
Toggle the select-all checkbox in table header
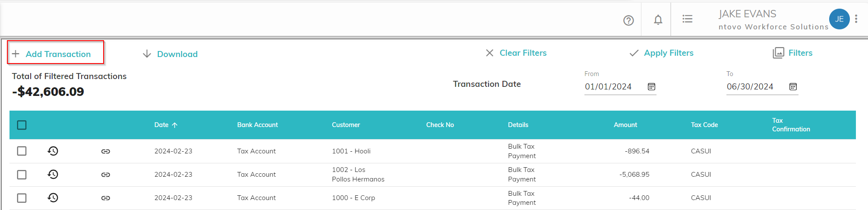click(x=22, y=125)
